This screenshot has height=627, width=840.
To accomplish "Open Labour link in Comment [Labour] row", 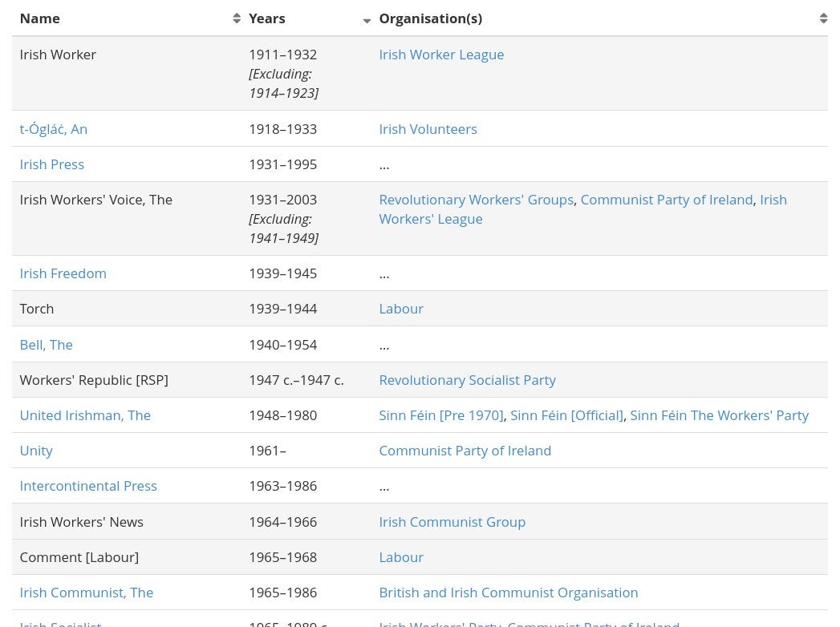I will 401,557.
